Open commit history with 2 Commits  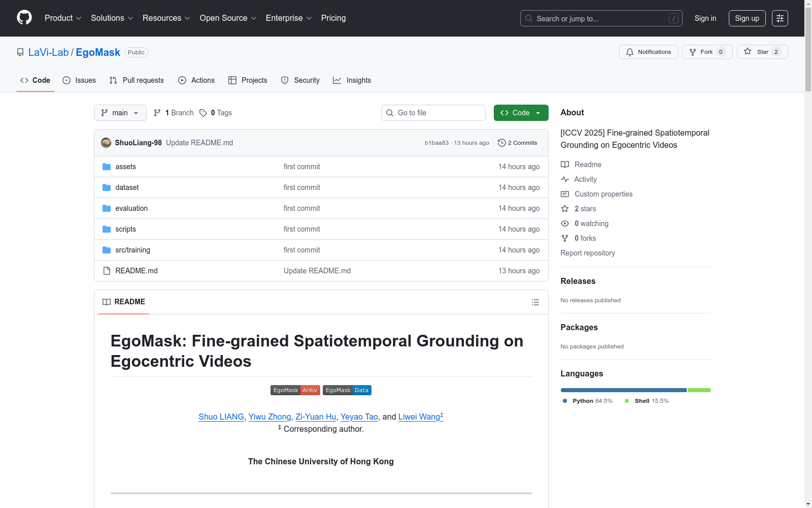(x=518, y=143)
